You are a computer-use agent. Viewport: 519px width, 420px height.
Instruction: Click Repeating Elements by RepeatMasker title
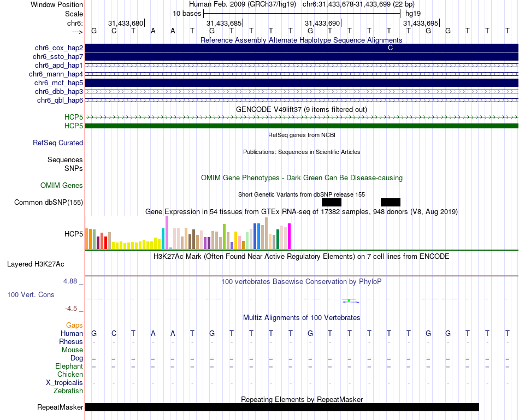click(x=302, y=399)
